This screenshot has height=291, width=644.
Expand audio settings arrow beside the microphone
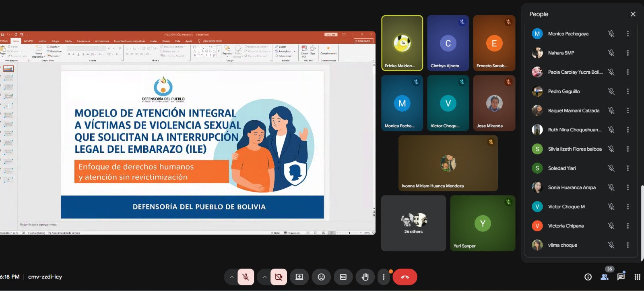coord(231,277)
